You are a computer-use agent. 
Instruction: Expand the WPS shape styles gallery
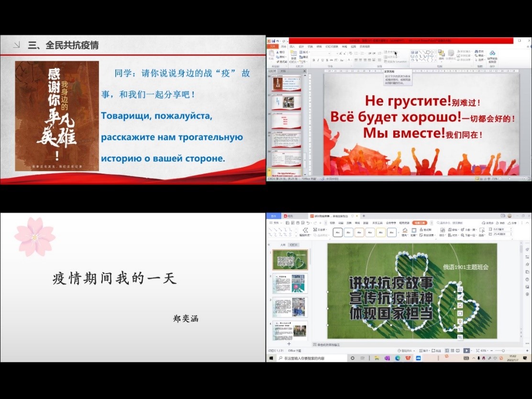click(x=399, y=233)
